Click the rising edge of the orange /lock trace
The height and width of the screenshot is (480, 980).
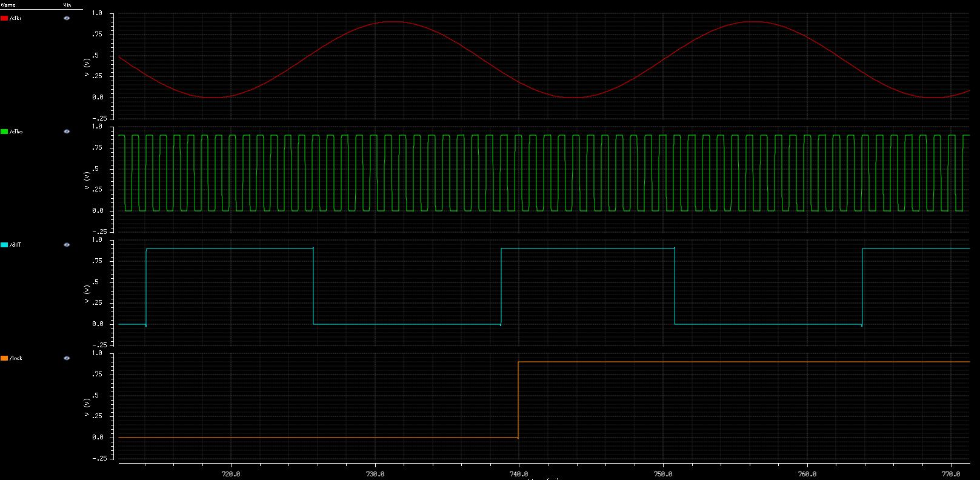point(518,400)
